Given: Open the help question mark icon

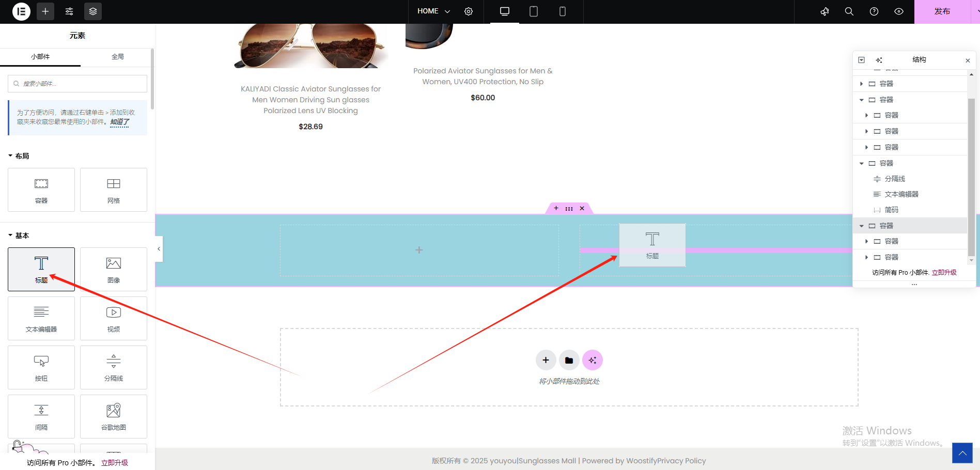Looking at the screenshot, I should point(874,11).
